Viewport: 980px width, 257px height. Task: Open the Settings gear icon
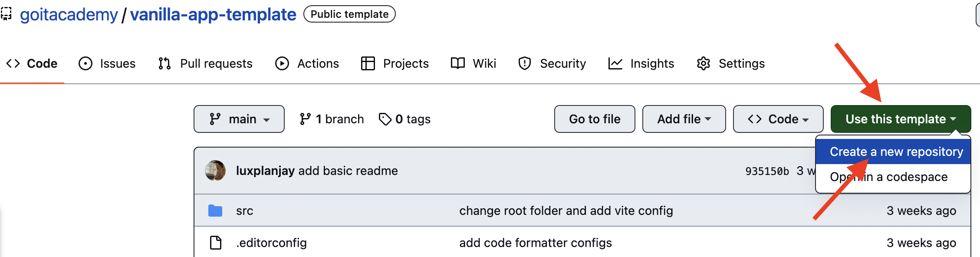704,63
